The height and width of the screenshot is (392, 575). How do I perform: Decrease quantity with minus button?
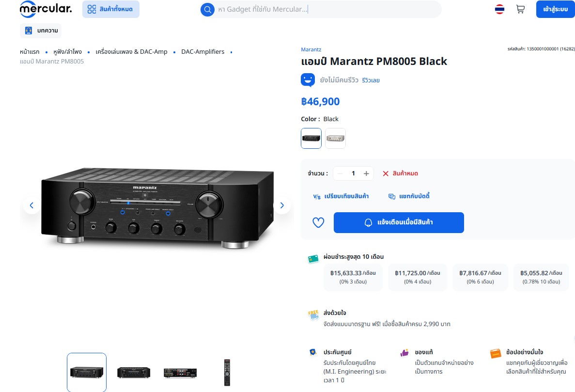(x=341, y=173)
